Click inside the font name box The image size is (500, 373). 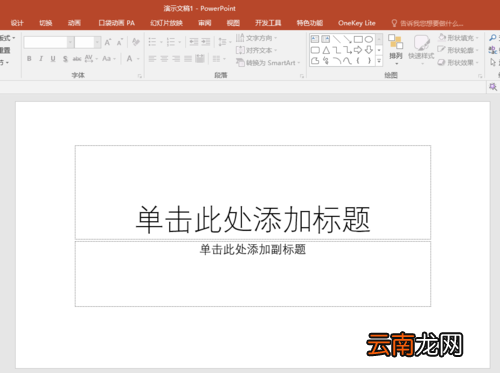(46, 42)
